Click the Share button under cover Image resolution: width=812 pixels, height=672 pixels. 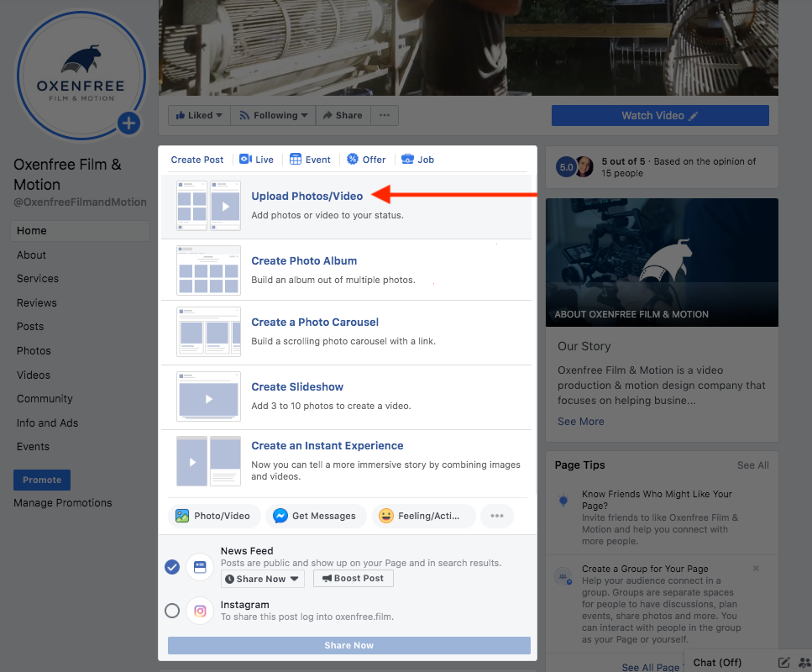tap(343, 115)
